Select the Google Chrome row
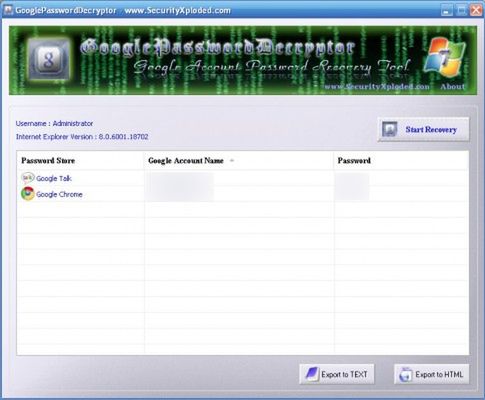The width and height of the screenshot is (485, 400). [243, 194]
